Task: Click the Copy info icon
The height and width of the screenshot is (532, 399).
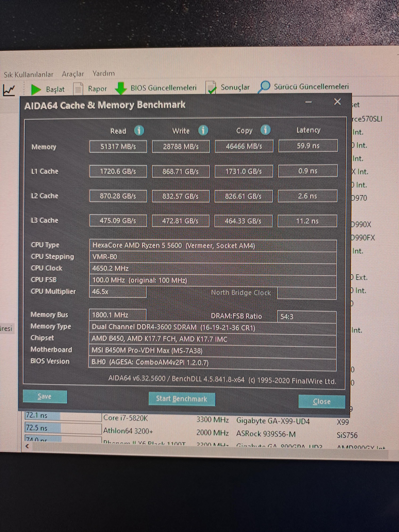Action: (x=266, y=130)
